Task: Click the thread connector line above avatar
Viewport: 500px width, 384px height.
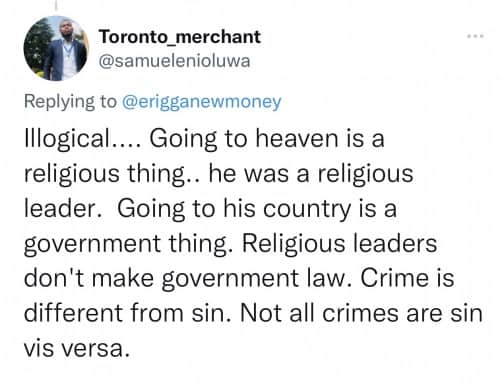Action: [55, 5]
